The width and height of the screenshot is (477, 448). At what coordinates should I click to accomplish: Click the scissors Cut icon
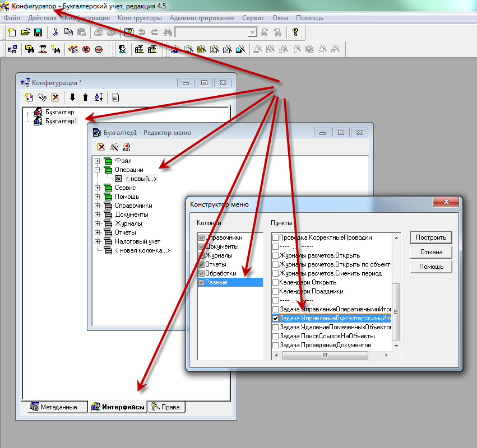pyautogui.click(x=56, y=32)
